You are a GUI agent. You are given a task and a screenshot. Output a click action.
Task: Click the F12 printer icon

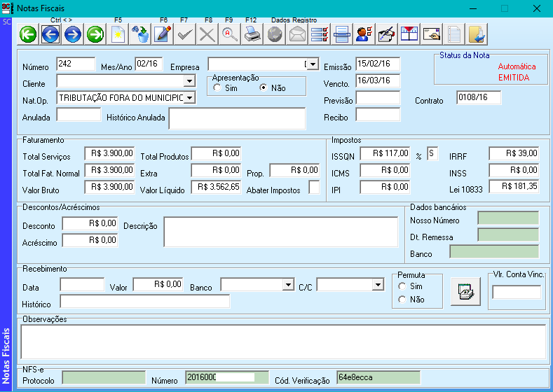coord(252,34)
